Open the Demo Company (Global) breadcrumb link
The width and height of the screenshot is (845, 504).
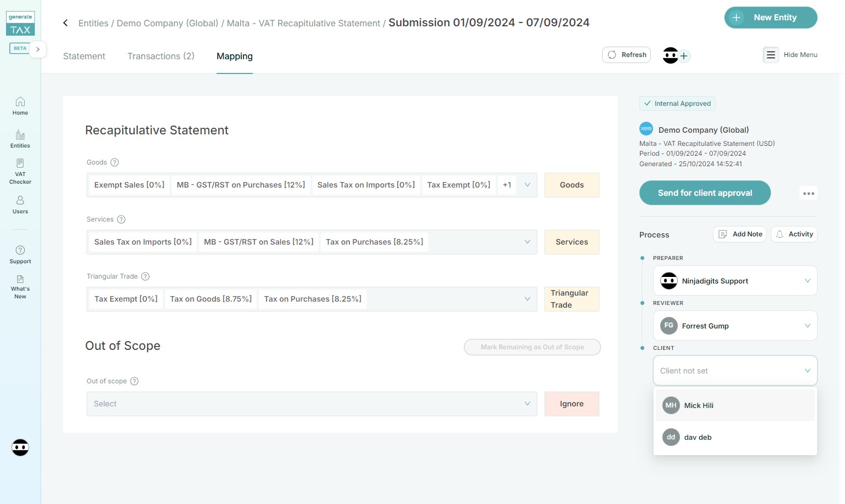click(167, 23)
